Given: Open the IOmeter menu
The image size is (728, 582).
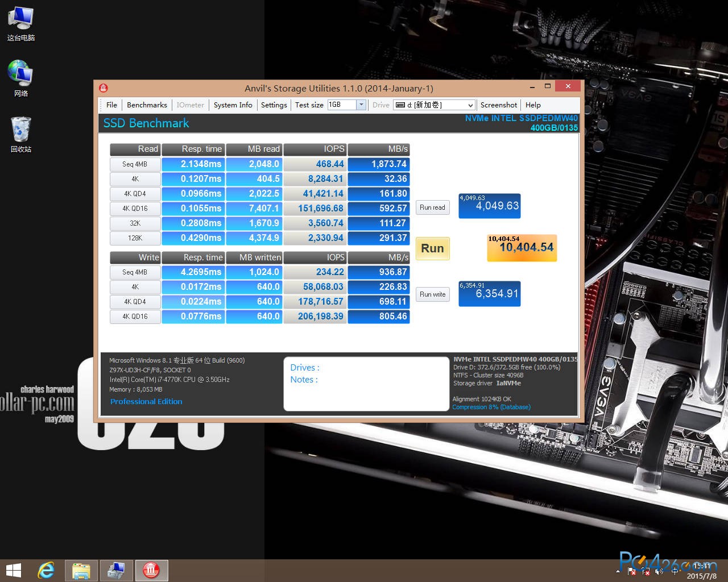Looking at the screenshot, I should click(x=190, y=105).
